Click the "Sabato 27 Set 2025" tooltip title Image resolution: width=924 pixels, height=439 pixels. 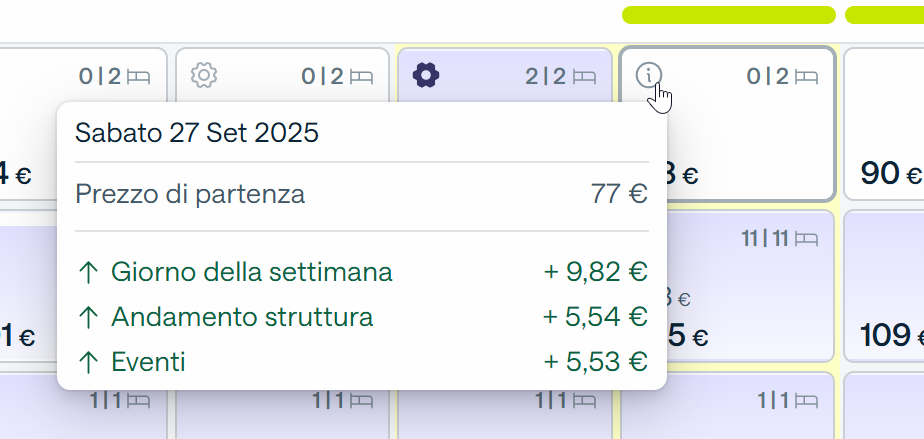click(x=197, y=132)
